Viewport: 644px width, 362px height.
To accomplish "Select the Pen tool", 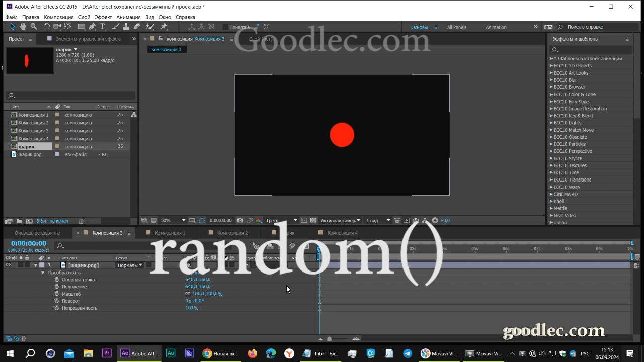I will point(93,26).
